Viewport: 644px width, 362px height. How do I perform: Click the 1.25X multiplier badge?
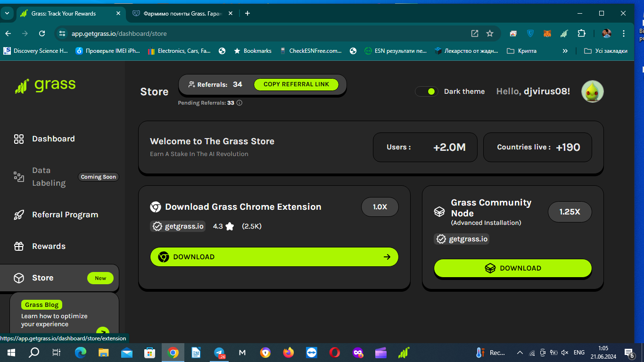click(570, 212)
